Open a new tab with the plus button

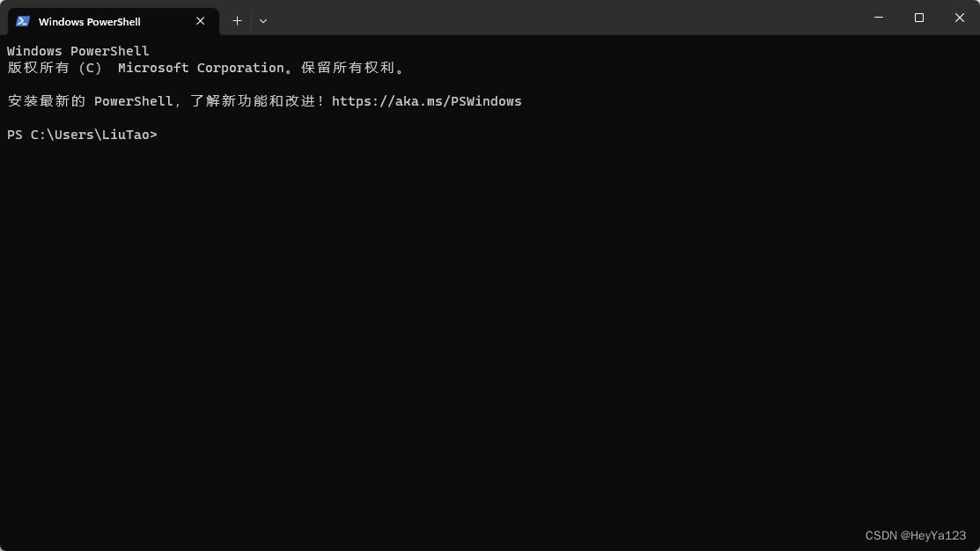tap(237, 20)
